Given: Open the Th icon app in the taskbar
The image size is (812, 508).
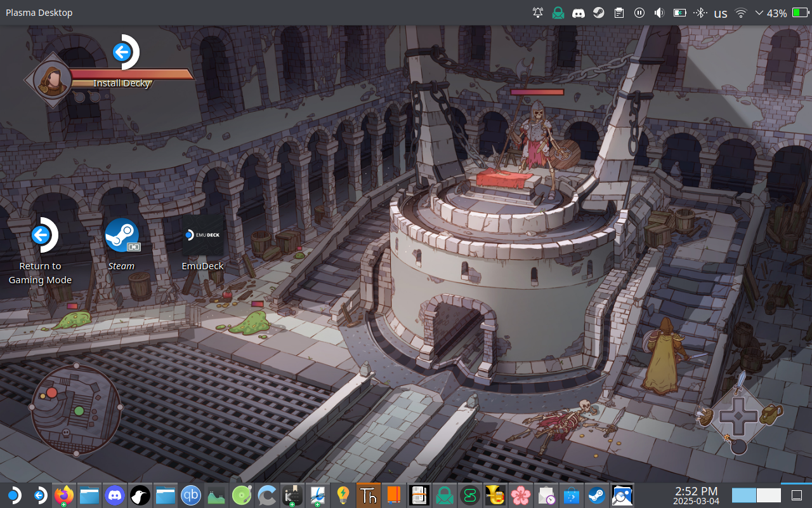Looking at the screenshot, I should pos(369,495).
